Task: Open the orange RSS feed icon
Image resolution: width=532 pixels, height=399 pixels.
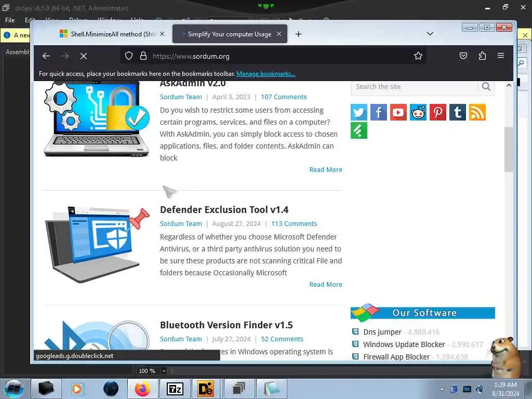Action: [477, 112]
